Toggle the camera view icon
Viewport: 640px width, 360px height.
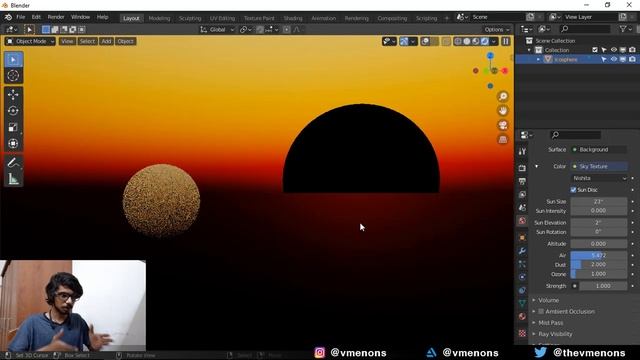[503, 125]
